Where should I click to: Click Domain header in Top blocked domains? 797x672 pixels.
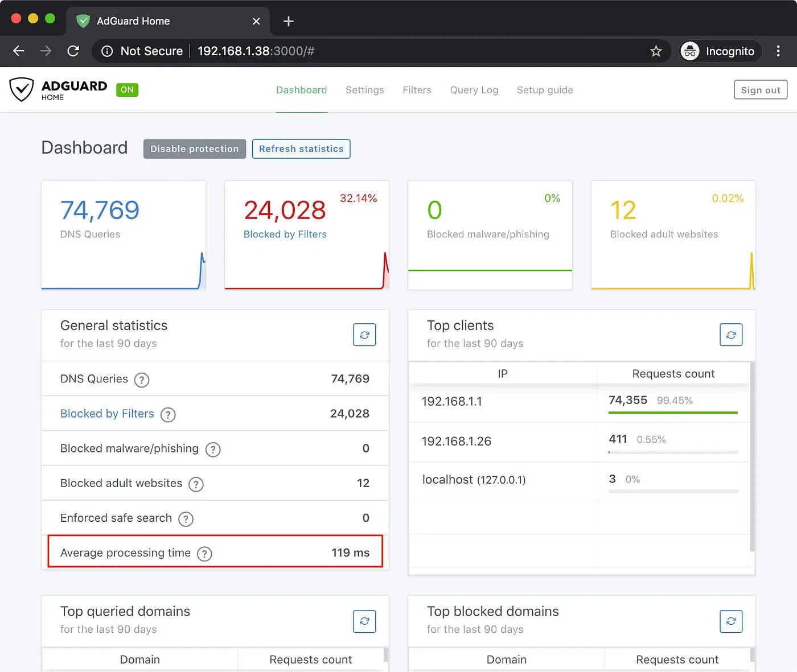click(x=507, y=659)
